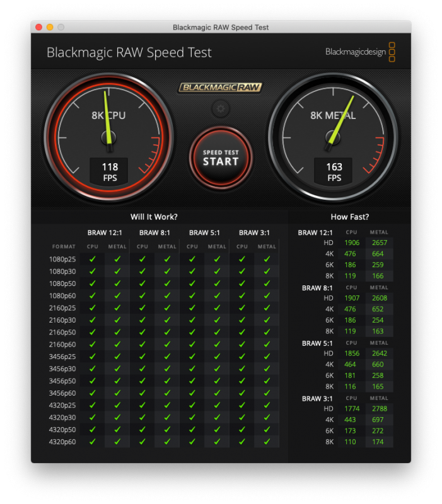Click the 2160p50 BRAW 12:1 METAL checkmark

click(117, 332)
